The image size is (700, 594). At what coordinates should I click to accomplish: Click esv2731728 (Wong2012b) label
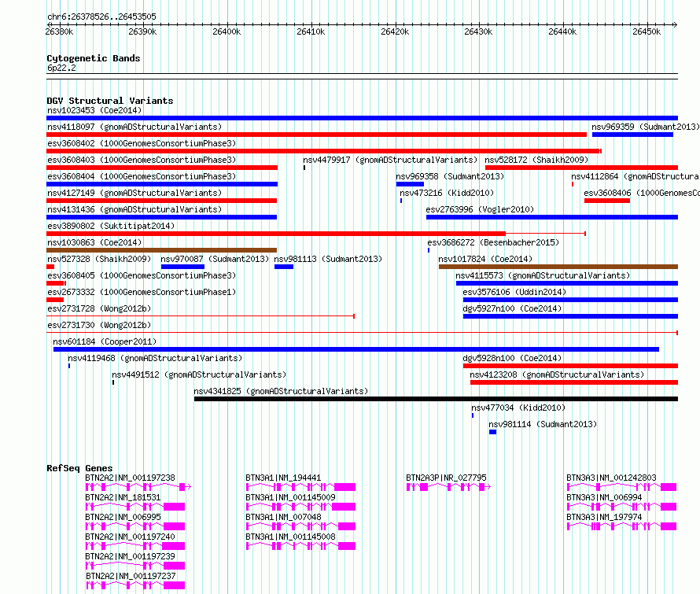[x=99, y=308]
